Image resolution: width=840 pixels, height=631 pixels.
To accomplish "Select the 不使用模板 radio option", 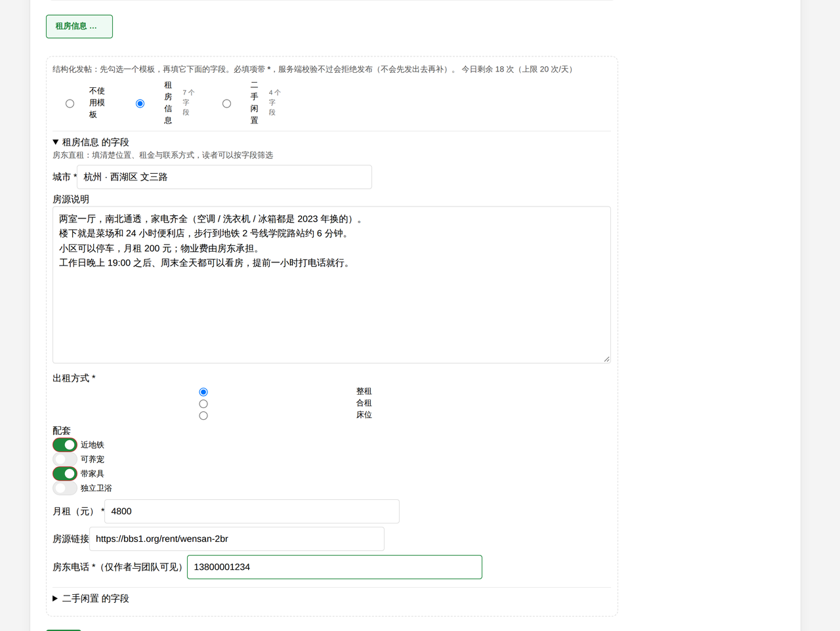I will click(x=70, y=104).
